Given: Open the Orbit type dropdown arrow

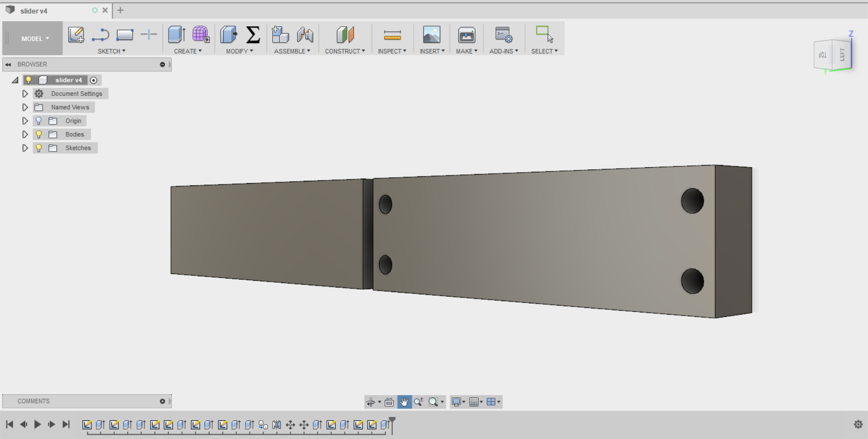Looking at the screenshot, I should pos(379,402).
